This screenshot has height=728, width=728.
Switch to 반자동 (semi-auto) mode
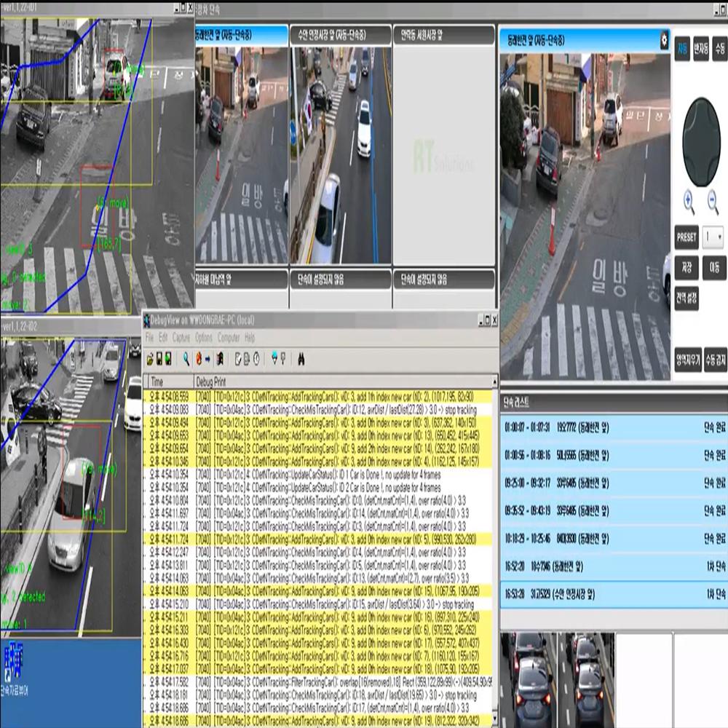click(x=700, y=47)
